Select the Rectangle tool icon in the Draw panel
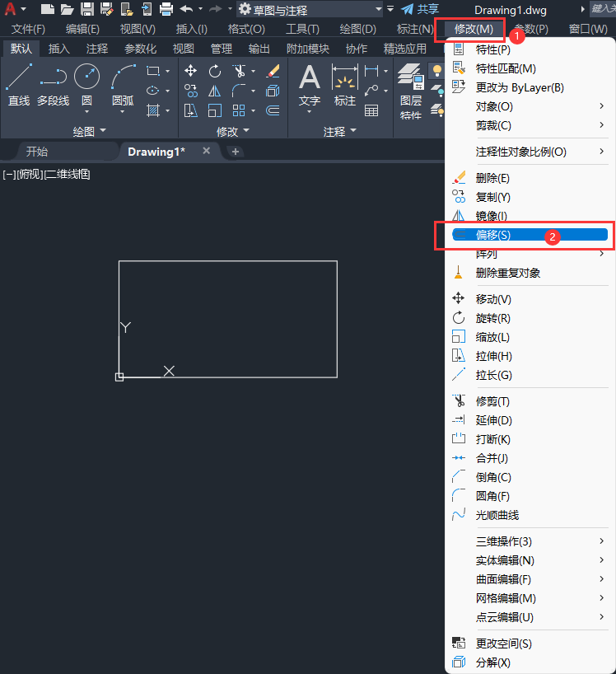The width and height of the screenshot is (616, 674). (153, 71)
